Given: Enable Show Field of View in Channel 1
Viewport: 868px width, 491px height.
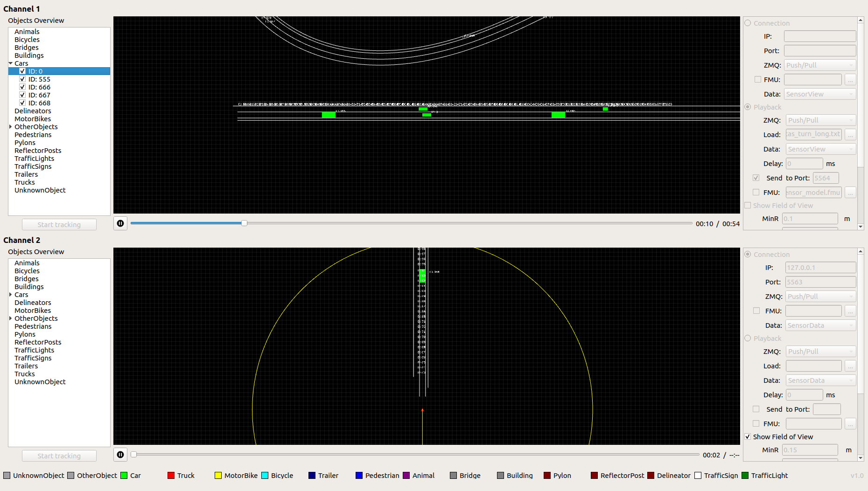Looking at the screenshot, I should (x=748, y=205).
